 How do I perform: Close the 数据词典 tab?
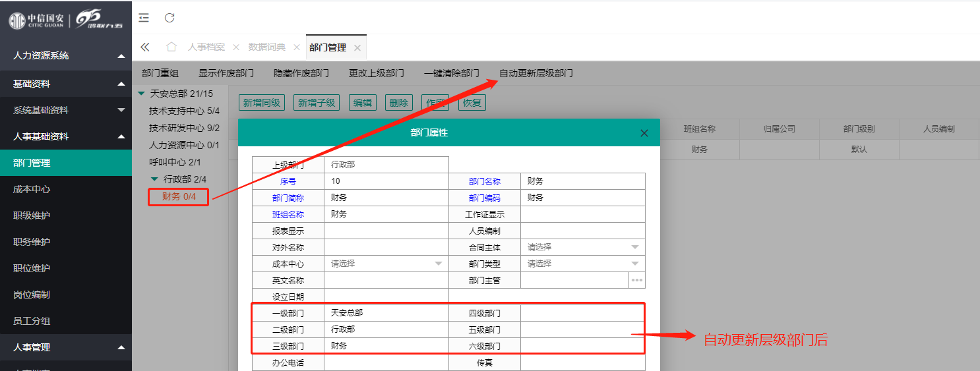pyautogui.click(x=296, y=47)
